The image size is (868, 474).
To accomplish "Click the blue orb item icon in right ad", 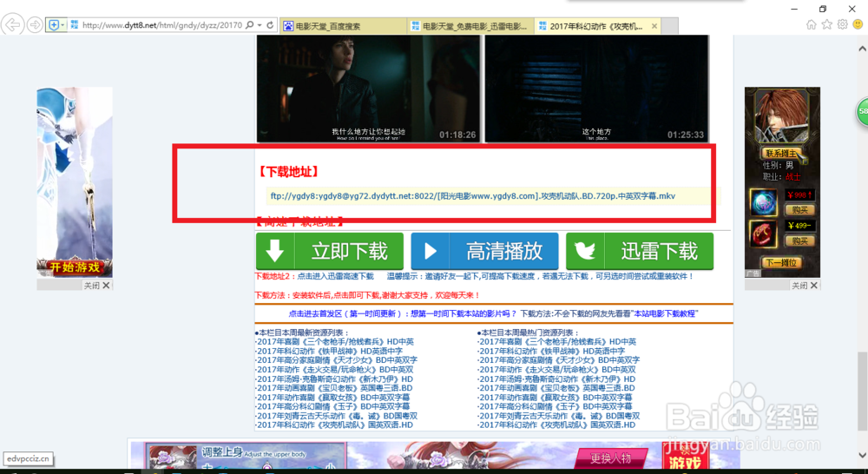I will [764, 201].
